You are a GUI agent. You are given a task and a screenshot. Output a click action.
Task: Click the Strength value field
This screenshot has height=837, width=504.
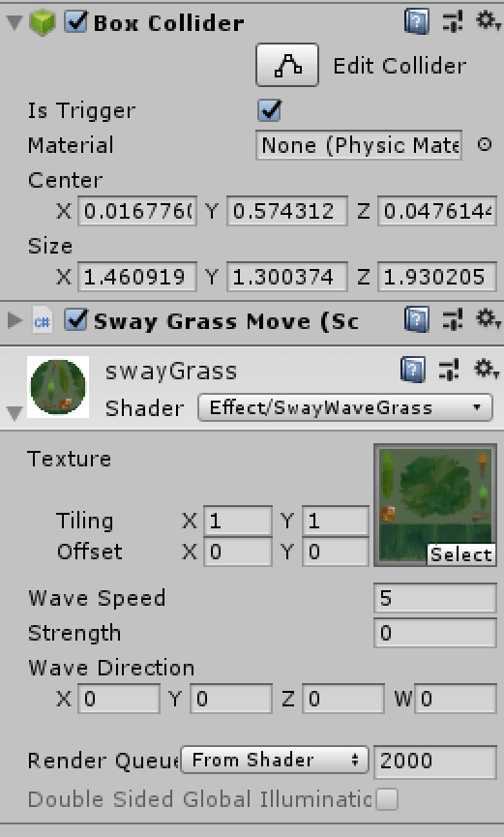tap(435, 633)
